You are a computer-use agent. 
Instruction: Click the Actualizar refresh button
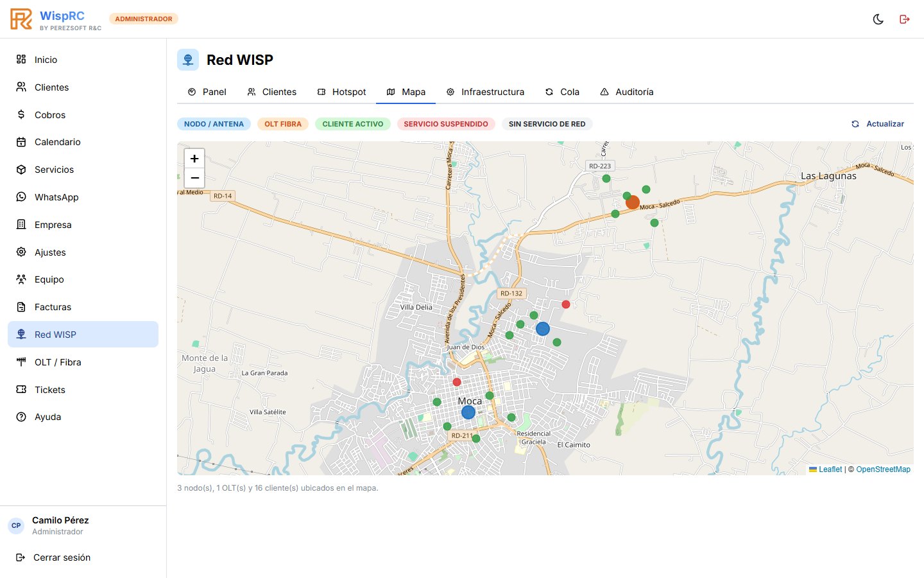point(877,124)
